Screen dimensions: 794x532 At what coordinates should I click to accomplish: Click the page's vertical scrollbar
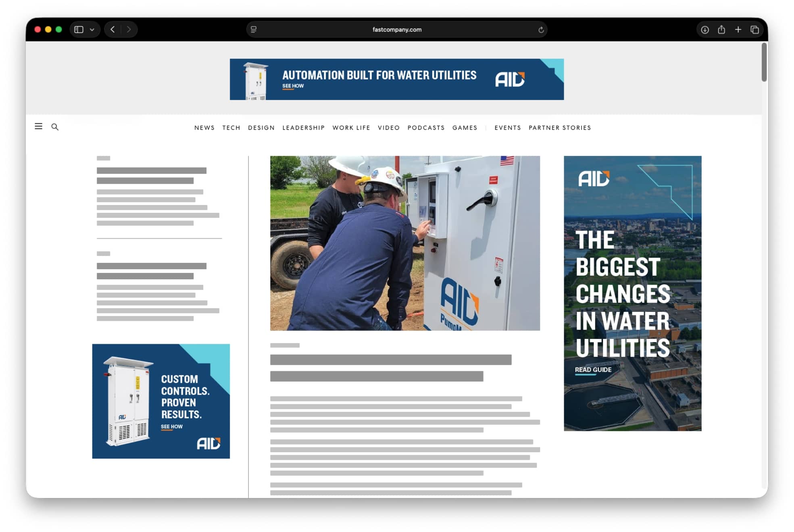(x=764, y=62)
